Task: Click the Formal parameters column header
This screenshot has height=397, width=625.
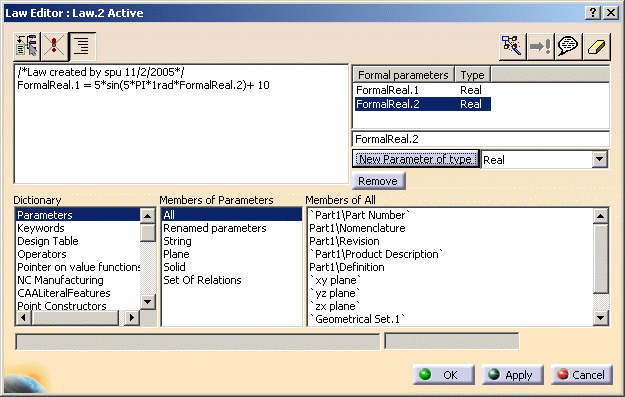Action: [403, 75]
